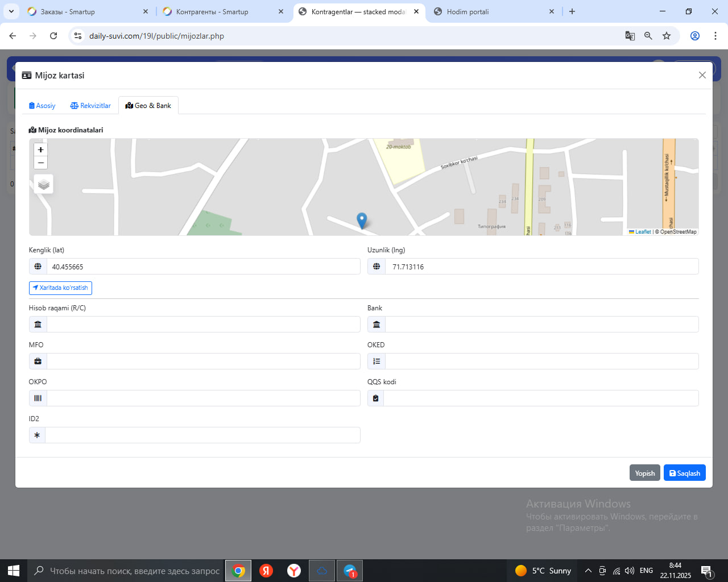Zoom in on the map
This screenshot has height=582, width=728.
click(40, 149)
